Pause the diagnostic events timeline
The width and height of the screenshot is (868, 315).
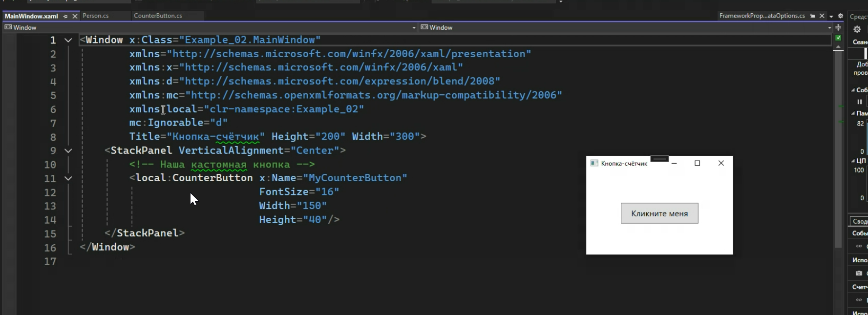[860, 102]
